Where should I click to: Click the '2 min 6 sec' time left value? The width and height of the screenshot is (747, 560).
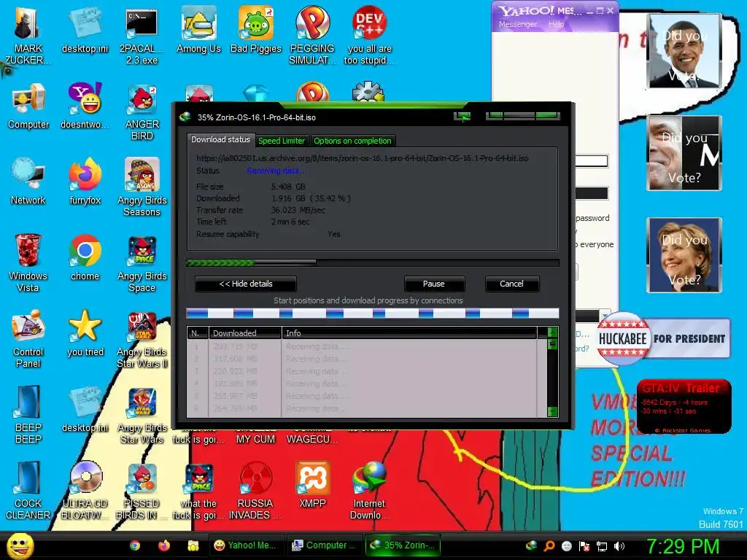(290, 222)
